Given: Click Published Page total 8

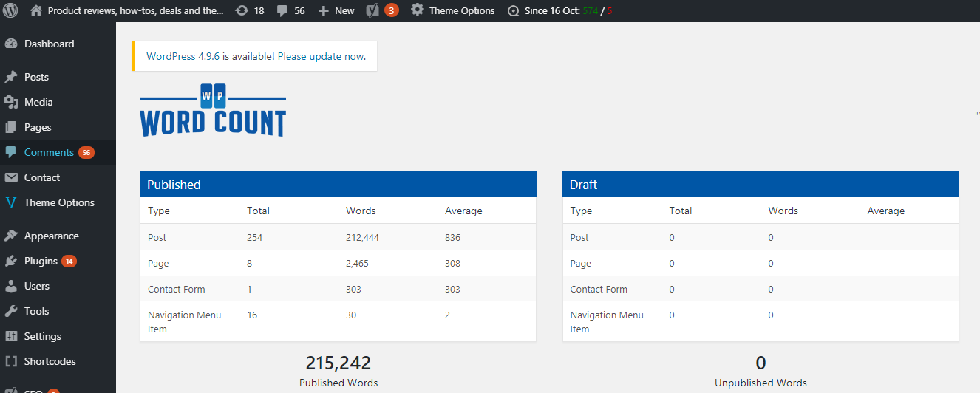Looking at the screenshot, I should (x=250, y=263).
